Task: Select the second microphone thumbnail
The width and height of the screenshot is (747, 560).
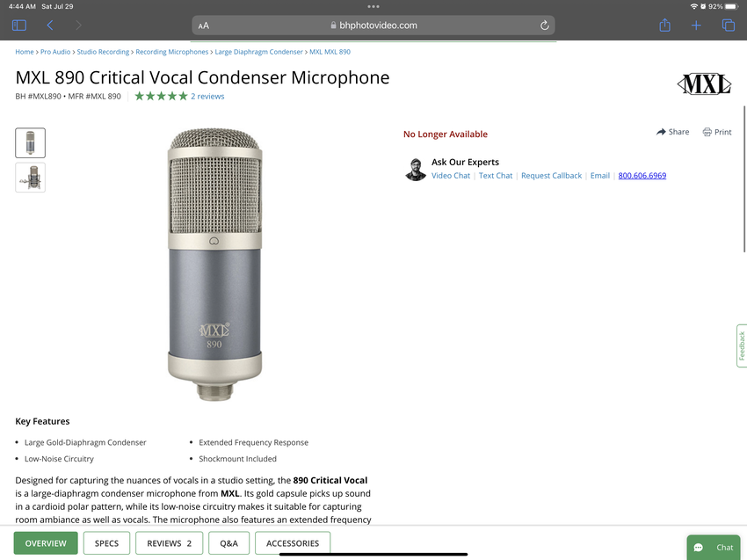Action: pos(30,177)
